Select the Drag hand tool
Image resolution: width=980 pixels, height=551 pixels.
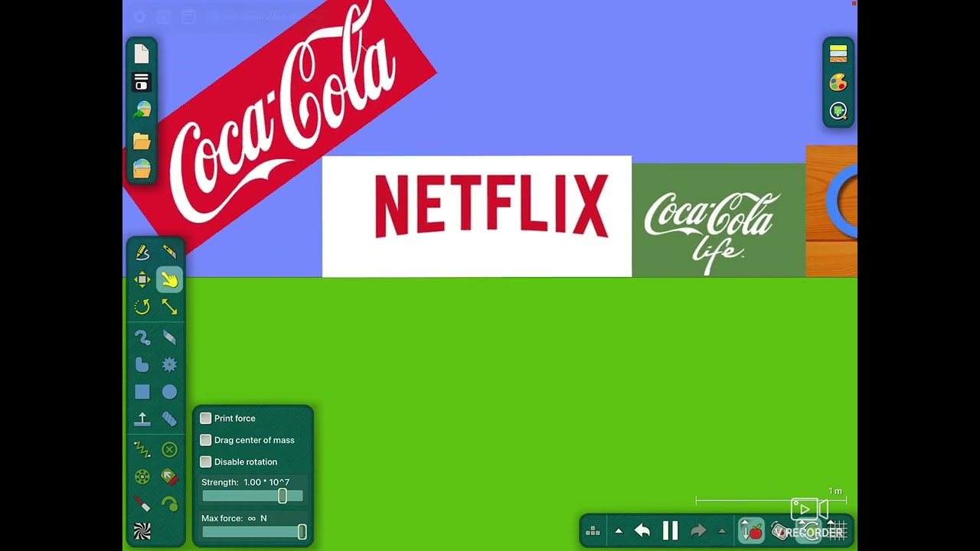tap(169, 280)
